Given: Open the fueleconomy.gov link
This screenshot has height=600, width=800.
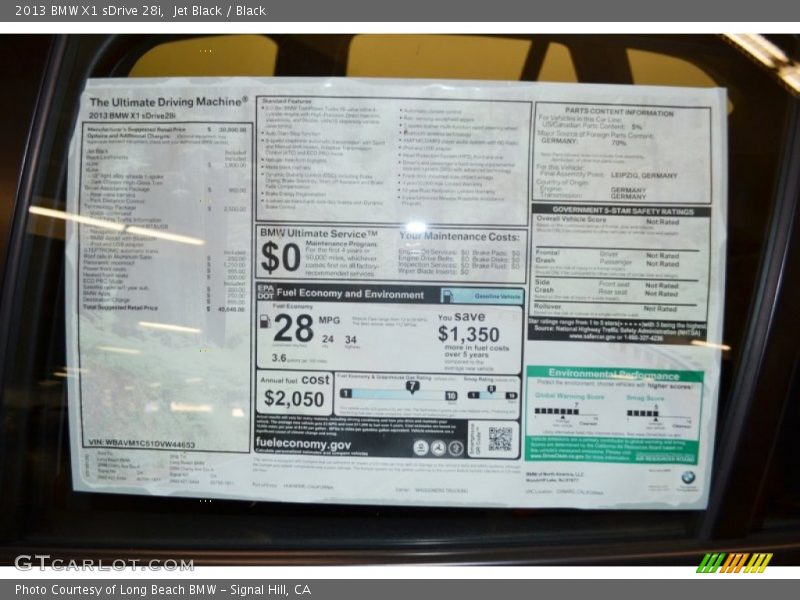Looking at the screenshot, I should click(303, 444).
